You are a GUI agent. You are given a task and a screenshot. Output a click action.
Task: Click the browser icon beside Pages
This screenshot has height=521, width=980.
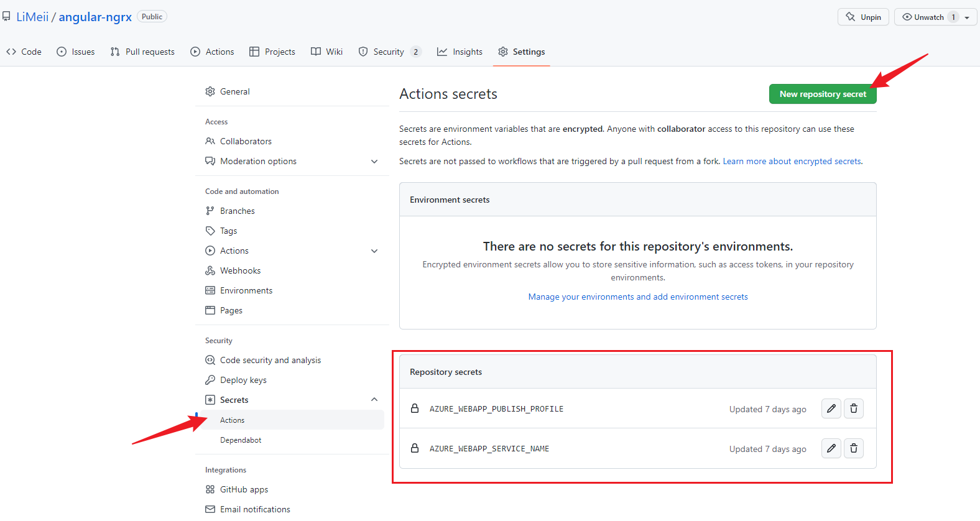[x=210, y=310]
